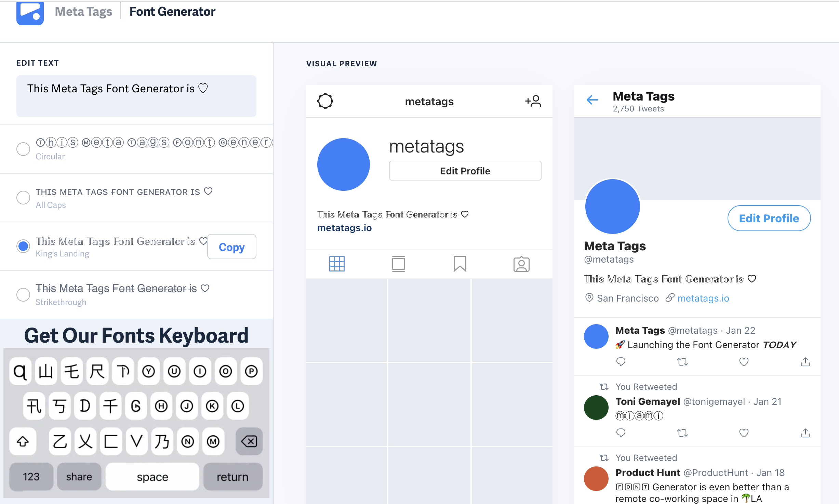Tap the circled M key on keyboard
This screenshot has height=504, width=839.
[x=213, y=441]
